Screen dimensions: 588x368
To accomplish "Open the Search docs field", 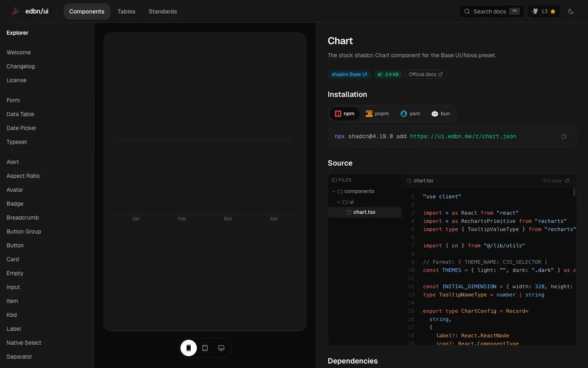I will (x=492, y=11).
